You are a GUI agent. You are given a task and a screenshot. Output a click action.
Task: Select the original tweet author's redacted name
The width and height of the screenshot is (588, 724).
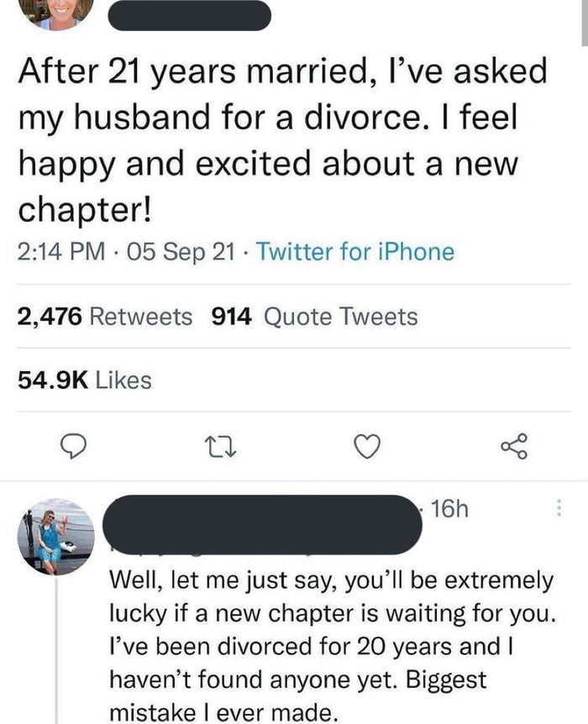tap(190, 15)
